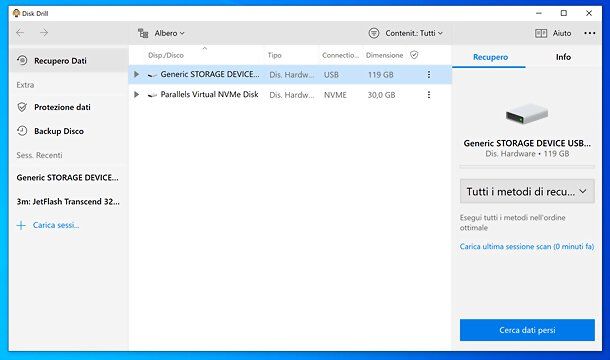Click the Protezione dati shield icon
This screenshot has width=610, height=360.
point(22,107)
